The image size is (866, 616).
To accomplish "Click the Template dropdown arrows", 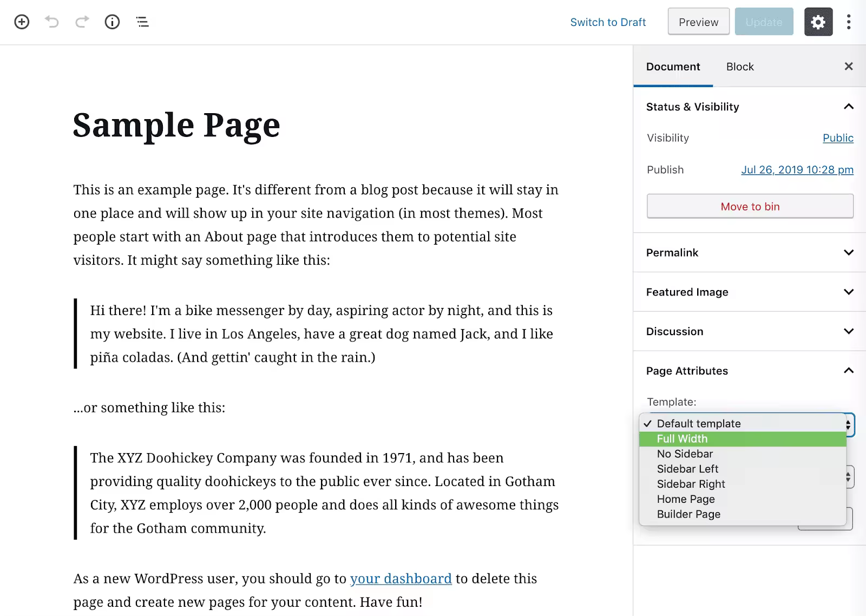I will (848, 424).
